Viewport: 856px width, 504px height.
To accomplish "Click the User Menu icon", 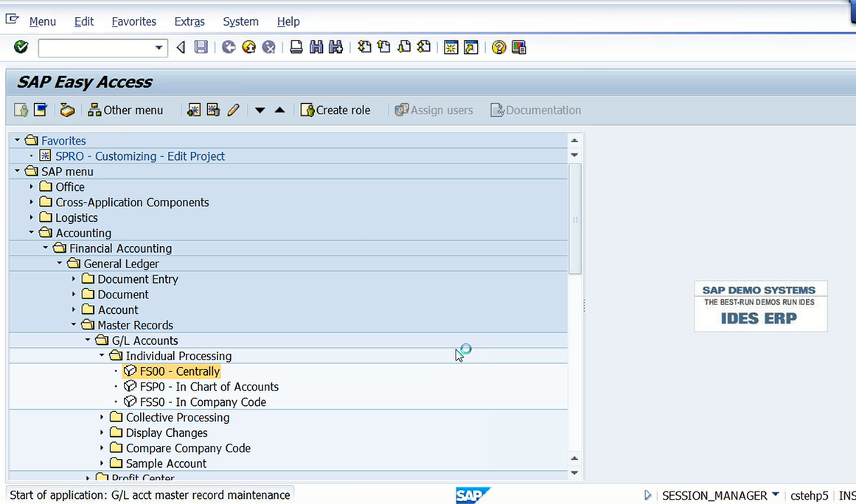I will 21,110.
